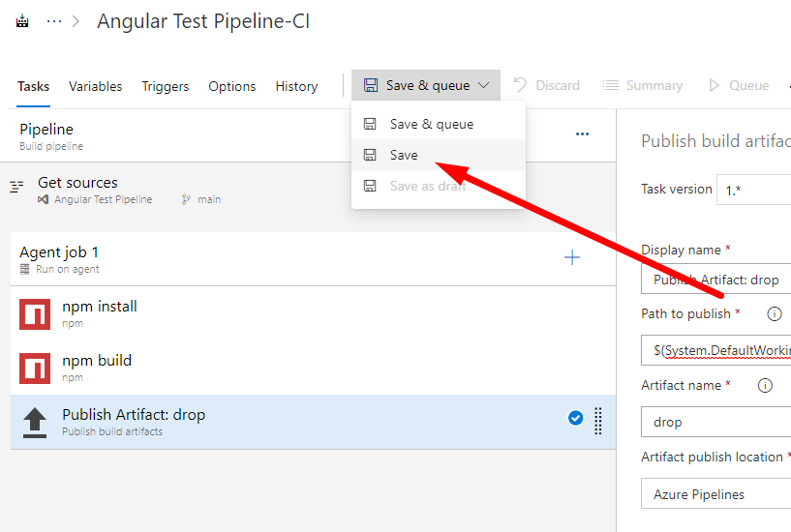Click the breadcrumb ellipsis at the top
791x532 pixels.
pos(54,21)
